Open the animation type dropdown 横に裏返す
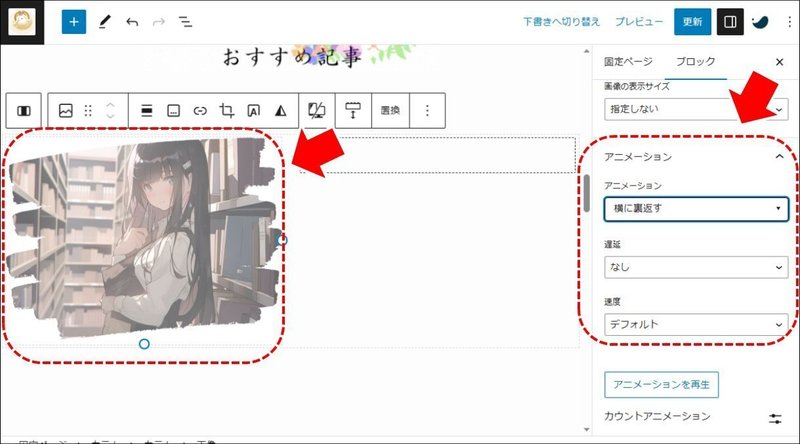The image size is (800, 444). coord(696,209)
